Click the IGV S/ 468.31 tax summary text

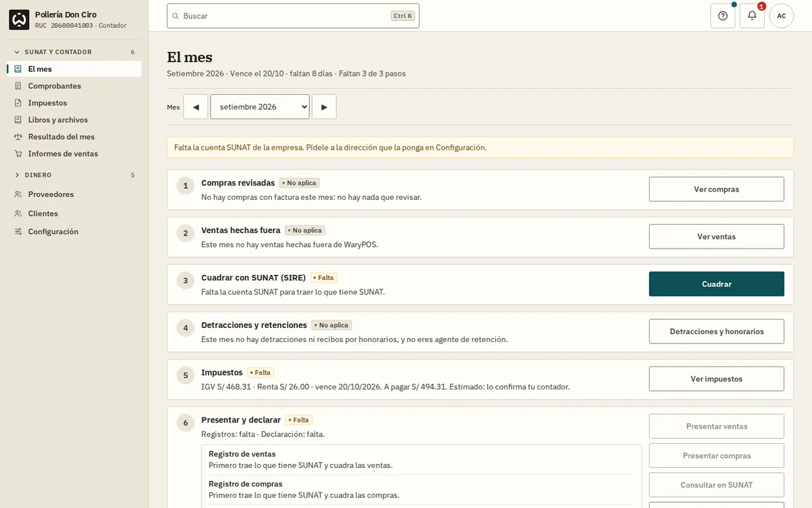pyautogui.click(x=385, y=387)
